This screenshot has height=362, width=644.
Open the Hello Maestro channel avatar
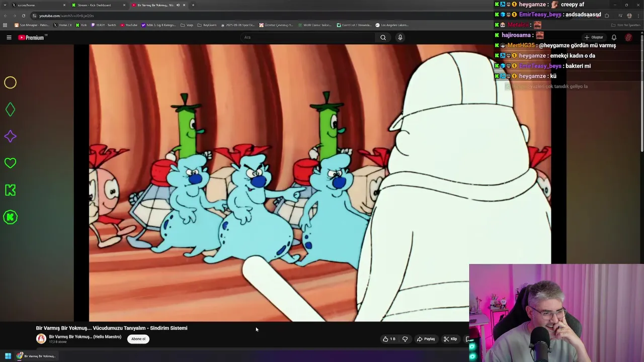(41, 339)
